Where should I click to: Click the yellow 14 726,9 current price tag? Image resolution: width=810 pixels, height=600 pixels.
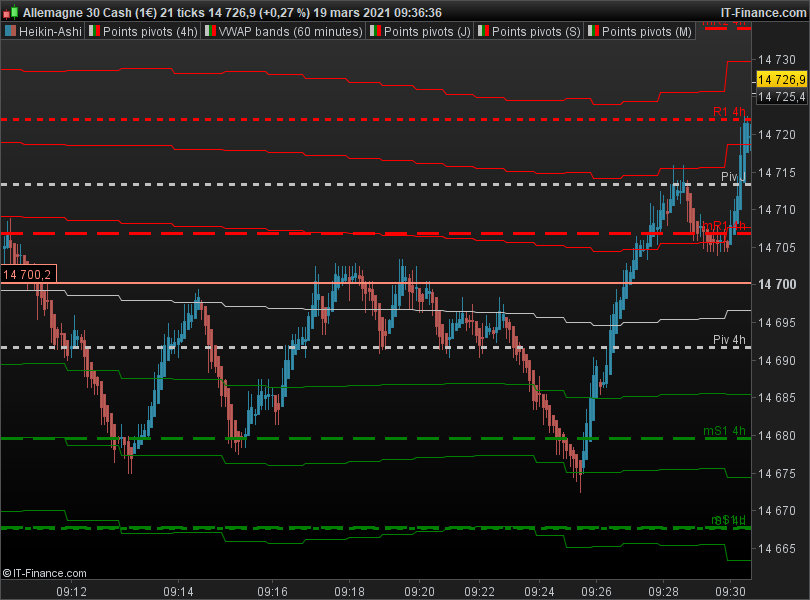(781, 79)
